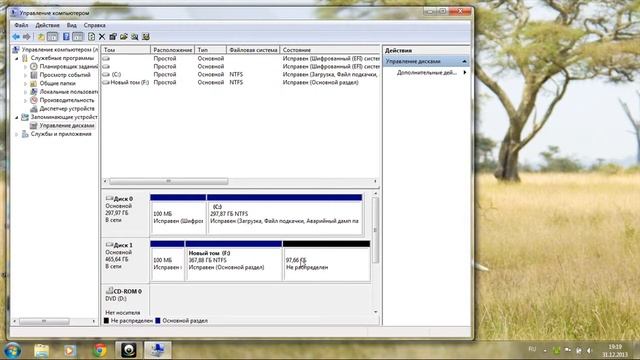Sort by the Состояние column header
This screenshot has width=640, height=360.
tap(330, 50)
